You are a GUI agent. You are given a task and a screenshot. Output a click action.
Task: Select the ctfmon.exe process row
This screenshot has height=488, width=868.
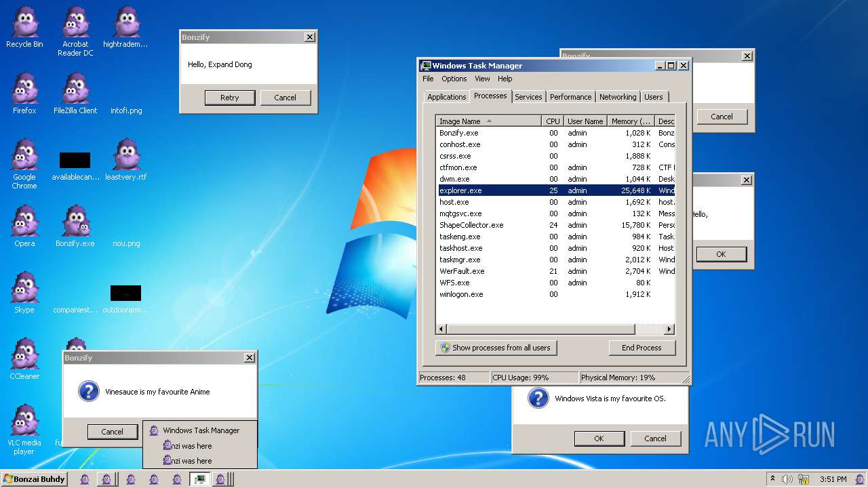(555, 167)
